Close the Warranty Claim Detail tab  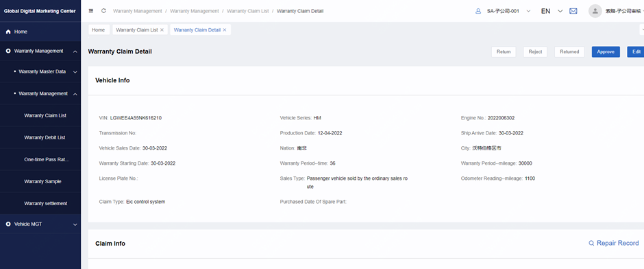coord(225,30)
